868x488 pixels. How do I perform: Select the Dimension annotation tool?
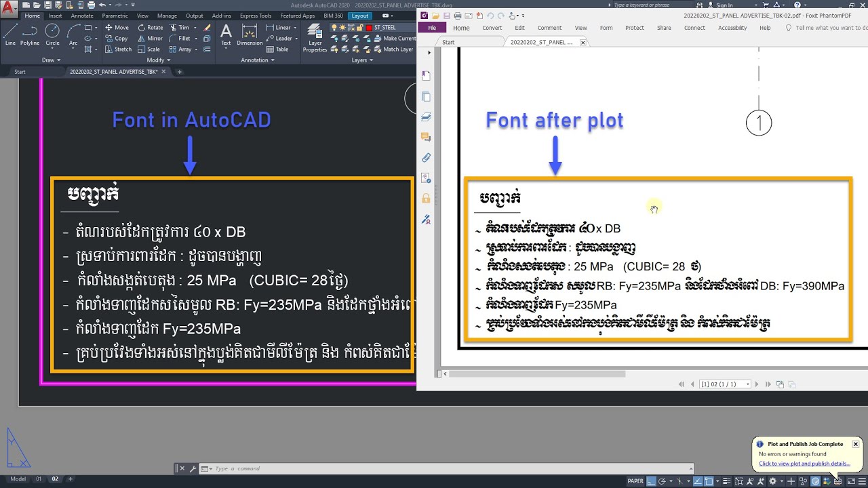click(250, 35)
